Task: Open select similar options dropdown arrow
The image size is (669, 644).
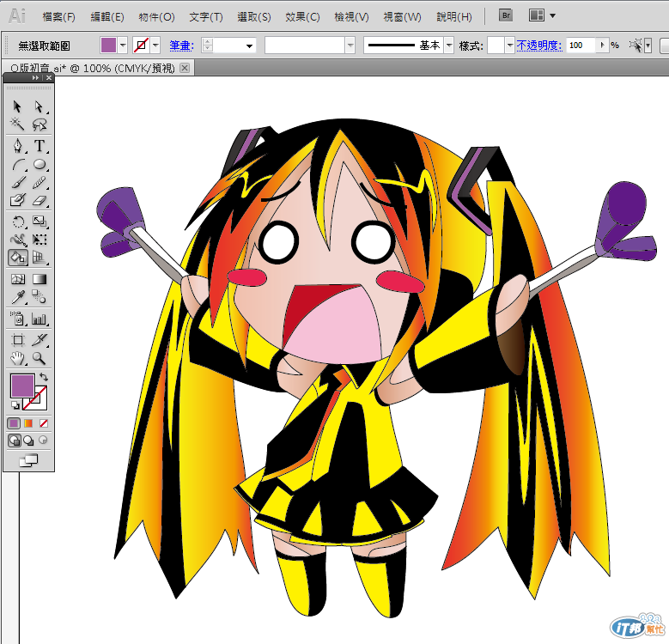Action: [x=648, y=46]
